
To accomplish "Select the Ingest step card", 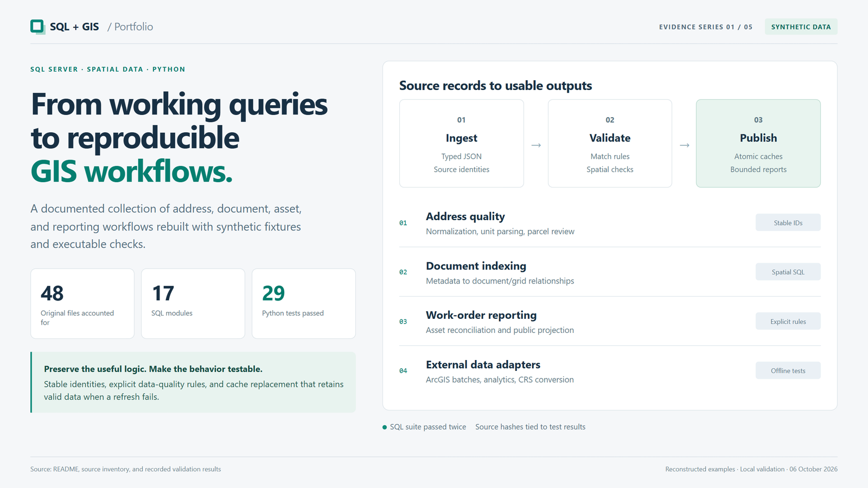I will click(x=462, y=144).
